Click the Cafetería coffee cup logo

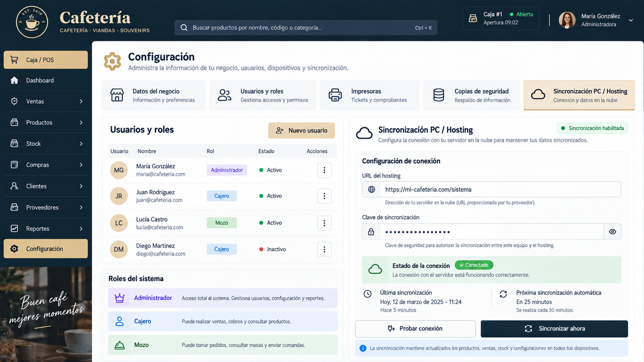(x=32, y=22)
